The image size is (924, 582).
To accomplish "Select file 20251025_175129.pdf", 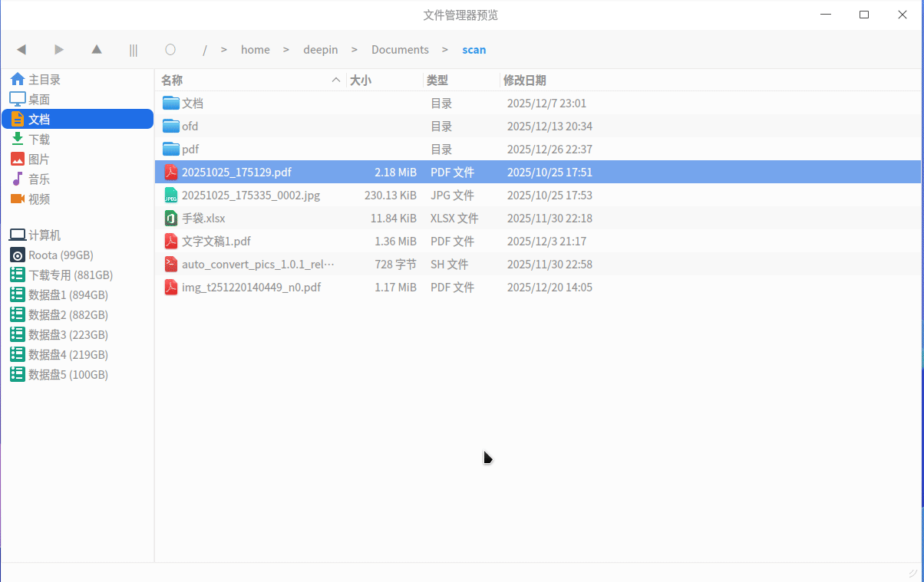I will point(538,173).
